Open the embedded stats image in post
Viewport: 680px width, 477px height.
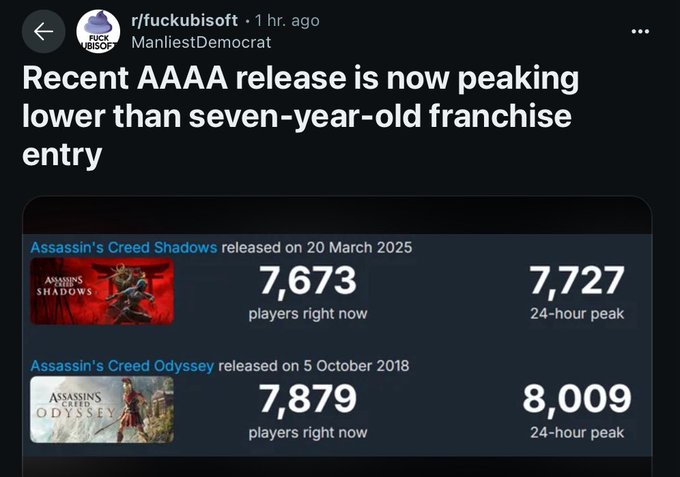tap(337, 337)
